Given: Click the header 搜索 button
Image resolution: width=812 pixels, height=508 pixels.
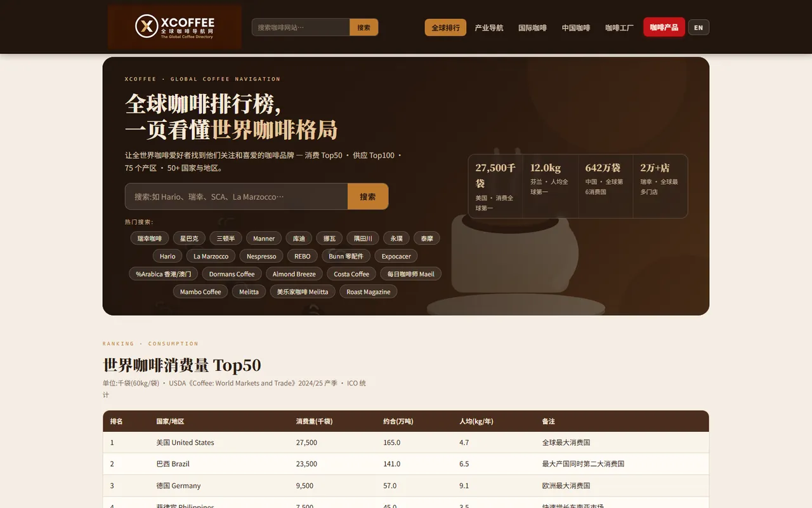Looking at the screenshot, I should 363,27.
